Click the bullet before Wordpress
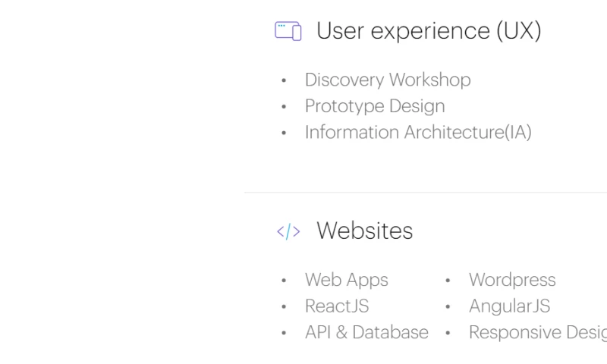Screen dimensions: 607x364 (448, 281)
